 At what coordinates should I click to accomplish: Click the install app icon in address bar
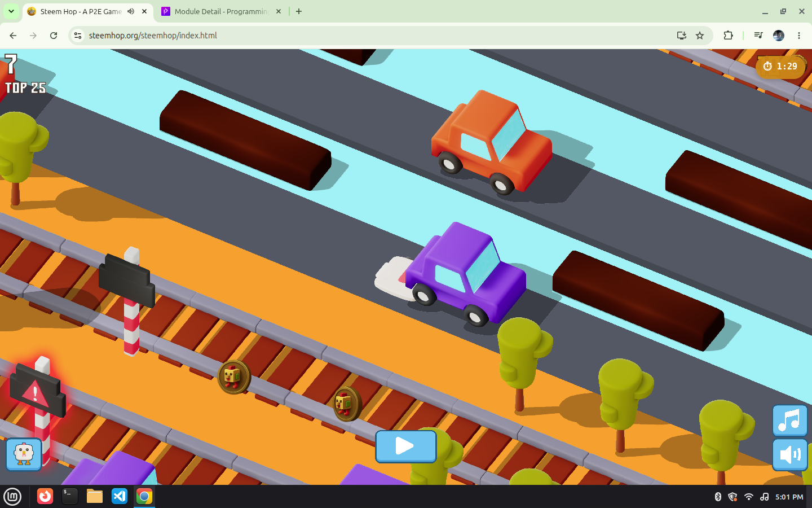coord(682,36)
